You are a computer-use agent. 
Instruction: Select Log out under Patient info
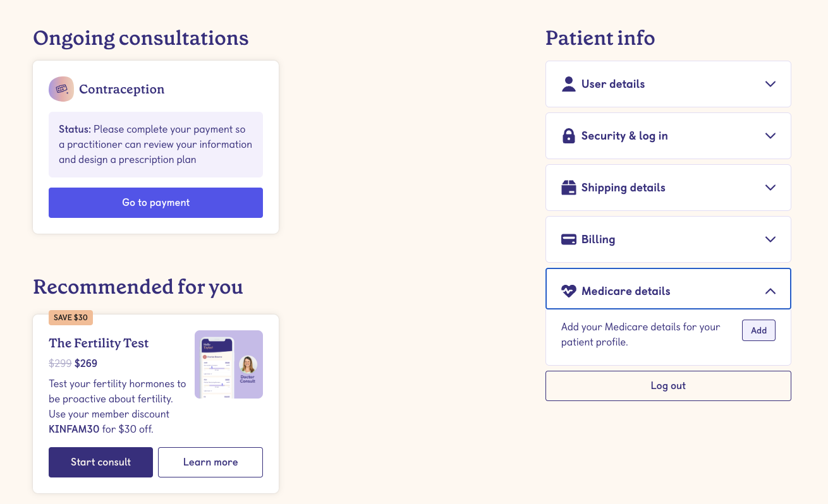(x=667, y=385)
